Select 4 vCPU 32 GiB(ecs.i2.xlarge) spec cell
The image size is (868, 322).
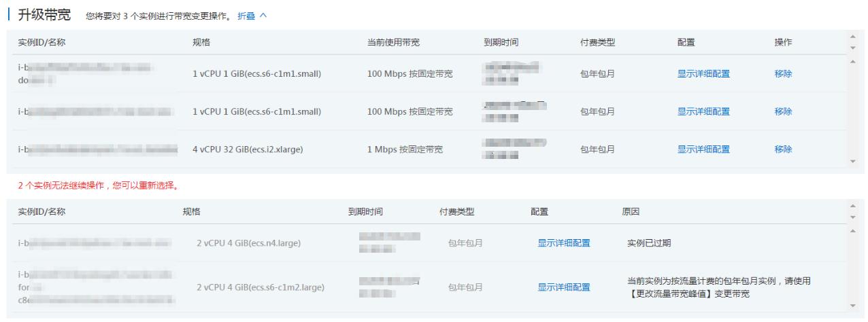(x=248, y=149)
